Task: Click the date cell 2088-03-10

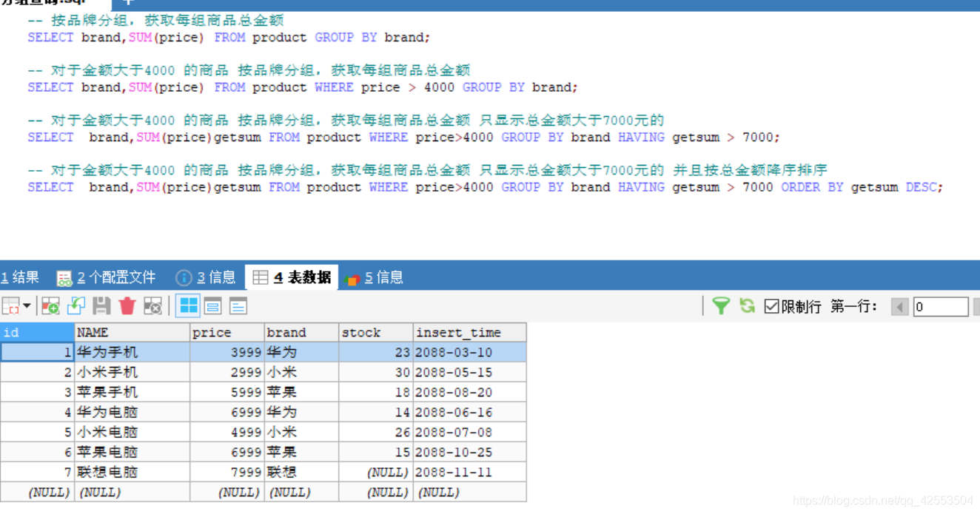Action: (x=470, y=353)
